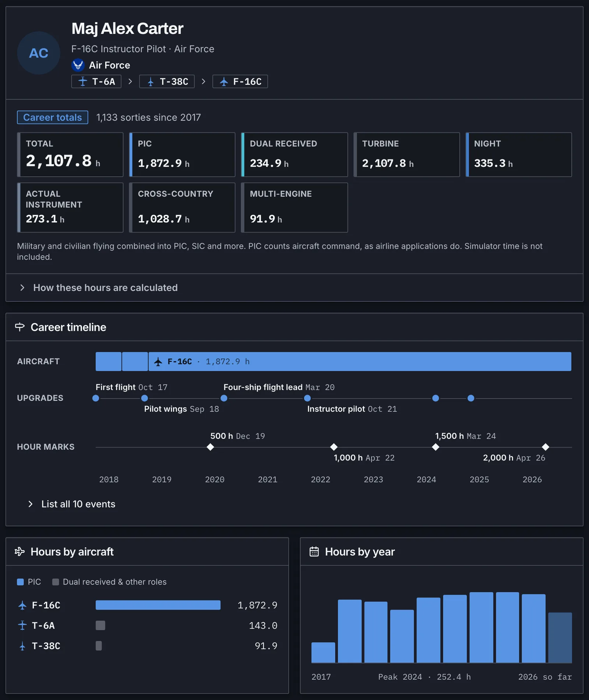The height and width of the screenshot is (700, 589).
Task: Click the Dual received legend gray swatch
Action: point(56,582)
